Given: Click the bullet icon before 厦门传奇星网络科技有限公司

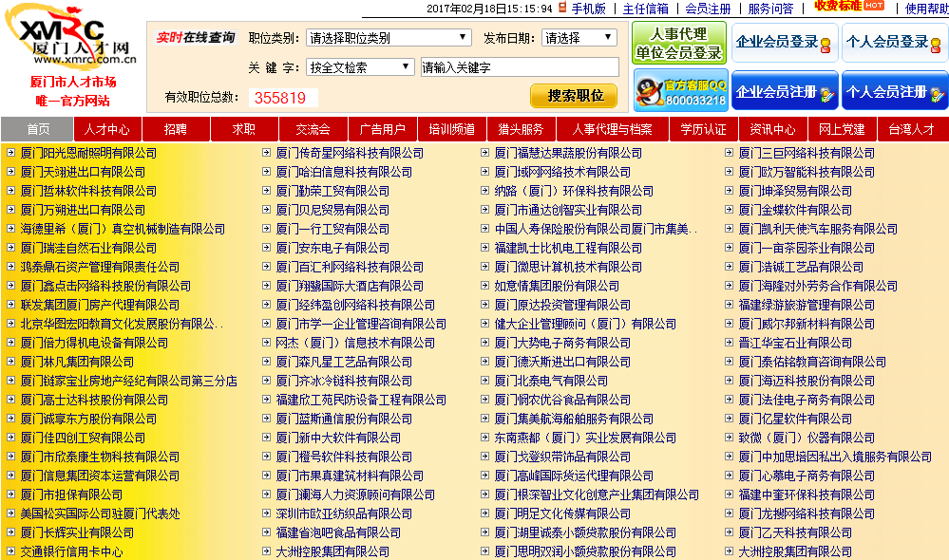Looking at the screenshot, I should 266,153.
